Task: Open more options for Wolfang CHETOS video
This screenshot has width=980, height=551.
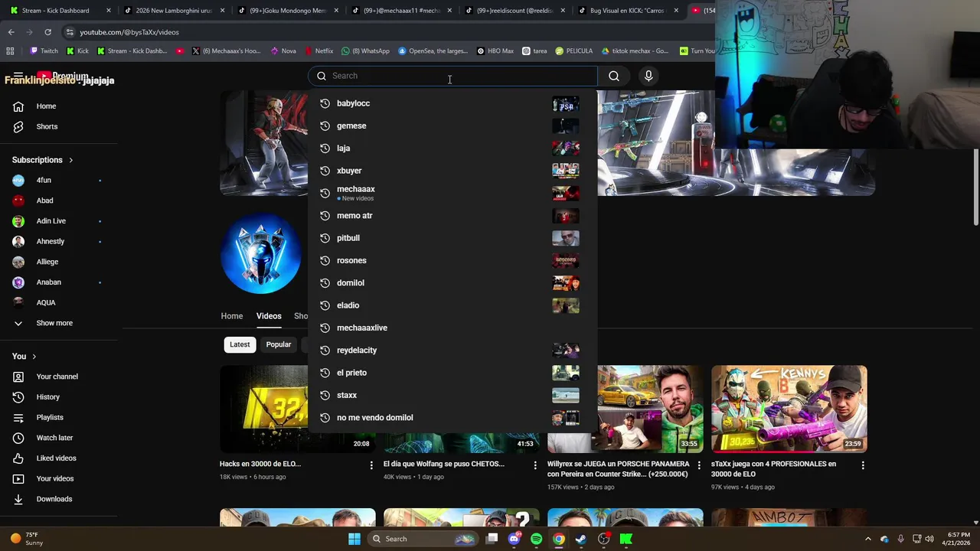Action: click(535, 465)
